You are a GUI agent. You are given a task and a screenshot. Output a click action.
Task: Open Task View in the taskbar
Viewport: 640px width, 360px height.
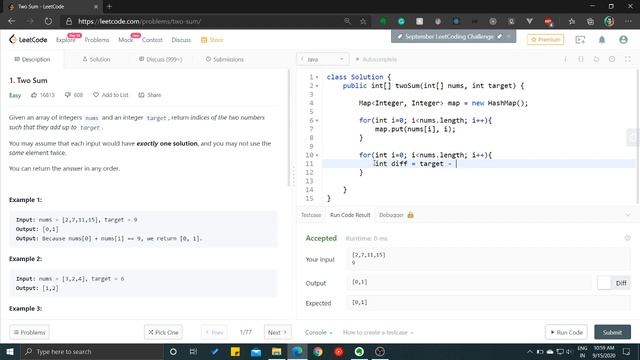(193, 351)
